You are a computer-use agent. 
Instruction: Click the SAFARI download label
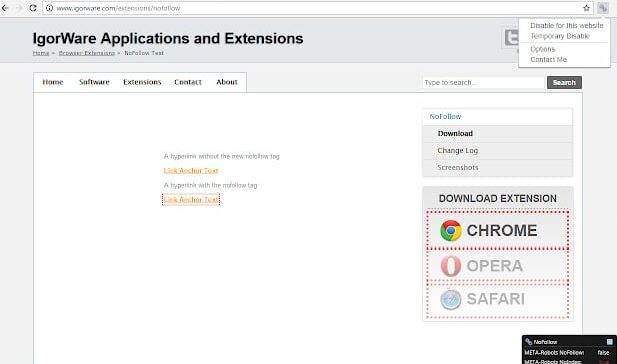pyautogui.click(x=495, y=299)
